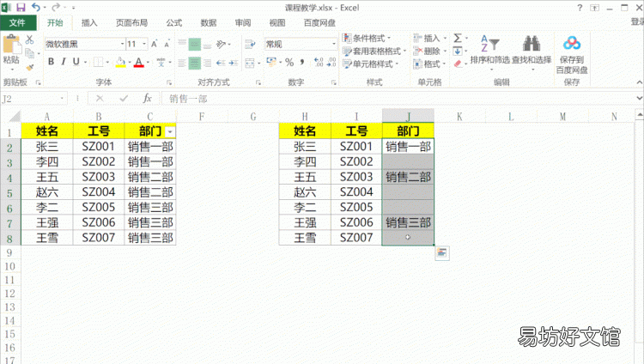Open the fill color dropdown arrow
This screenshot has height=364, width=644.
point(130,63)
